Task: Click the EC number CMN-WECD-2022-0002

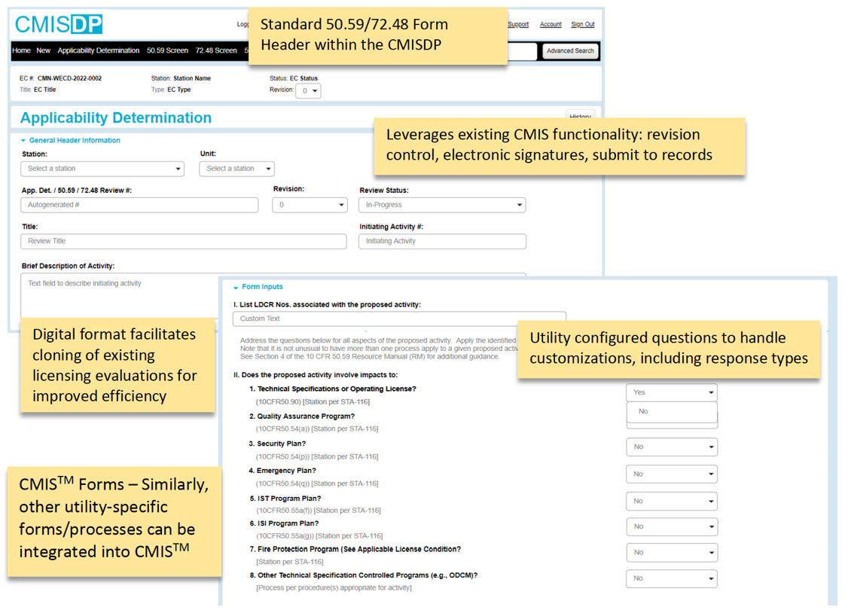Action: (69, 78)
